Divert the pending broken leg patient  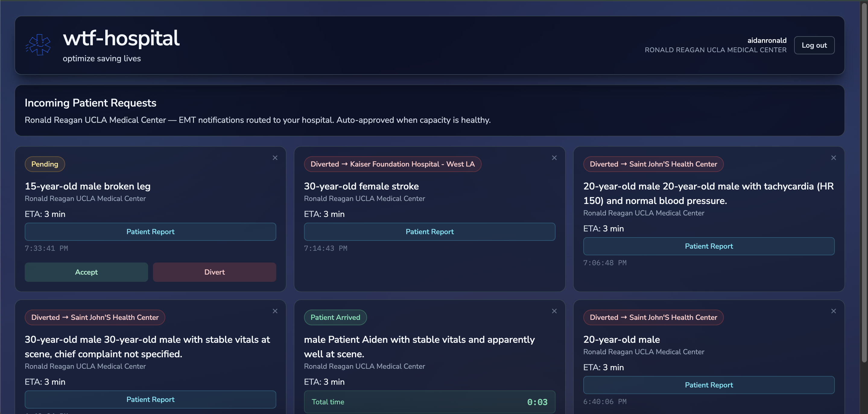214,272
